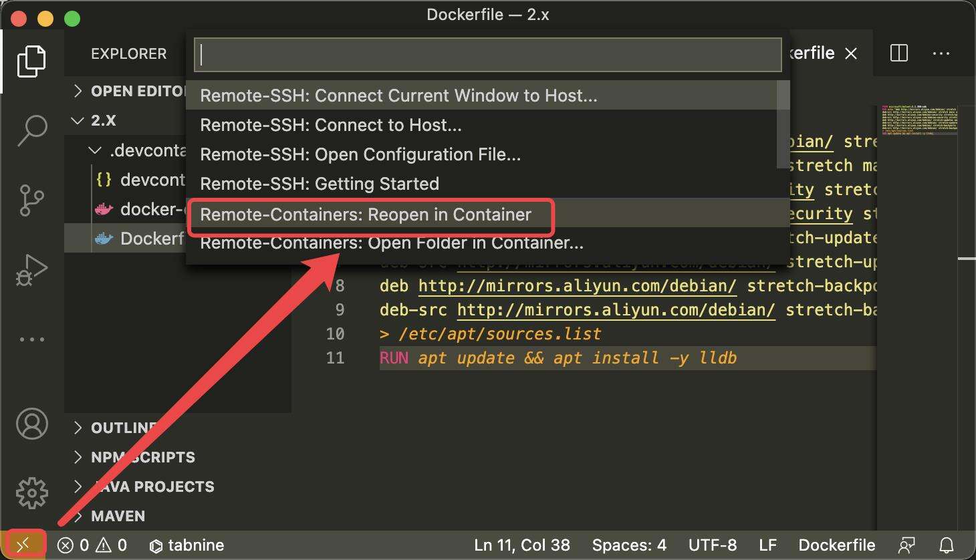The image size is (976, 560).
Task: Change language mode via Dockerfile status item
Action: (837, 545)
